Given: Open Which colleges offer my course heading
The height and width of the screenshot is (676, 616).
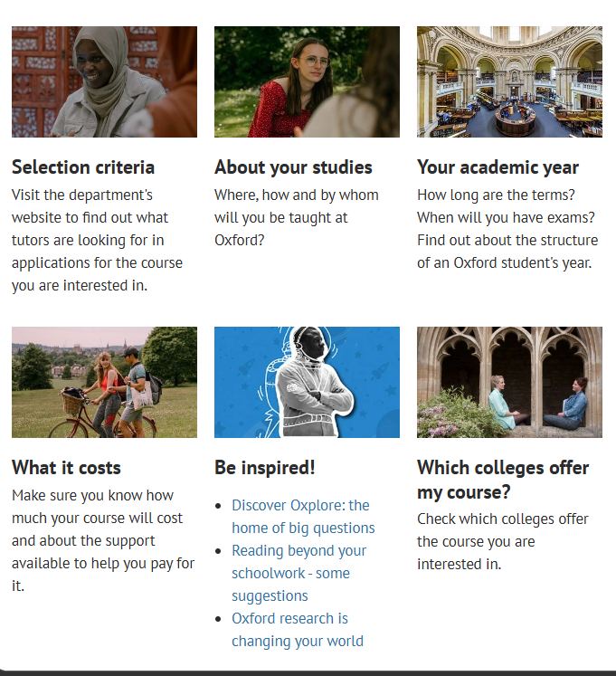Looking at the screenshot, I should tap(502, 480).
